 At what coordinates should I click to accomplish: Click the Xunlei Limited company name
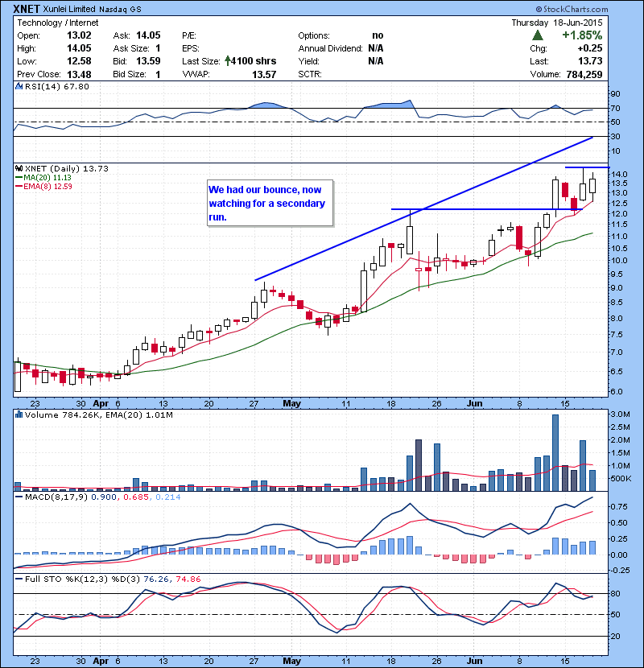click(69, 9)
